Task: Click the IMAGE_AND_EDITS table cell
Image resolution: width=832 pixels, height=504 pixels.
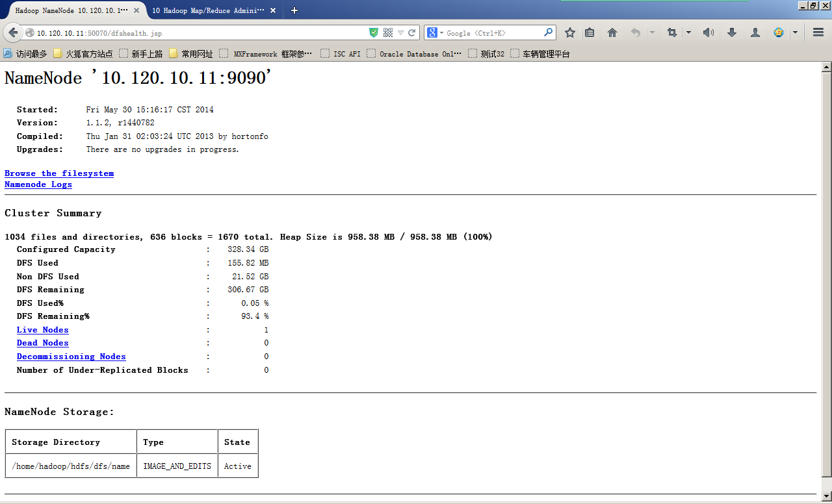Action: coord(177,466)
